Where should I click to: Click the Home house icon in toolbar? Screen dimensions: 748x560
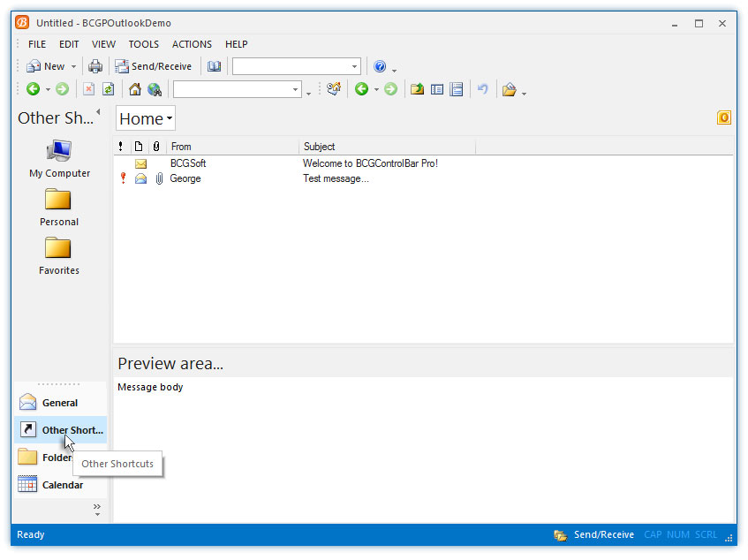(x=135, y=89)
